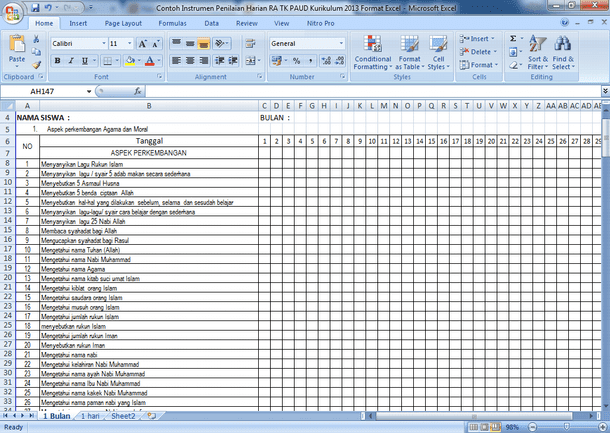Expand the Font Color dropdown arrow
This screenshot has height=433, width=610.
tap(159, 61)
